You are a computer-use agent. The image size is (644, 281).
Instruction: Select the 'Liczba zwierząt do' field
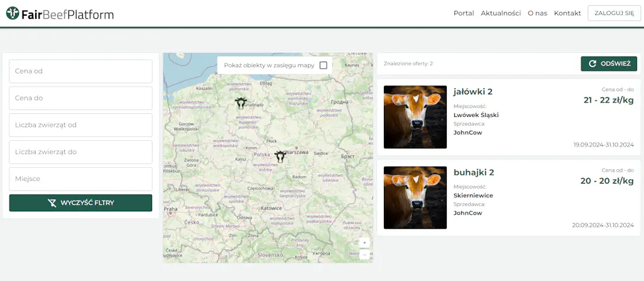click(80, 152)
